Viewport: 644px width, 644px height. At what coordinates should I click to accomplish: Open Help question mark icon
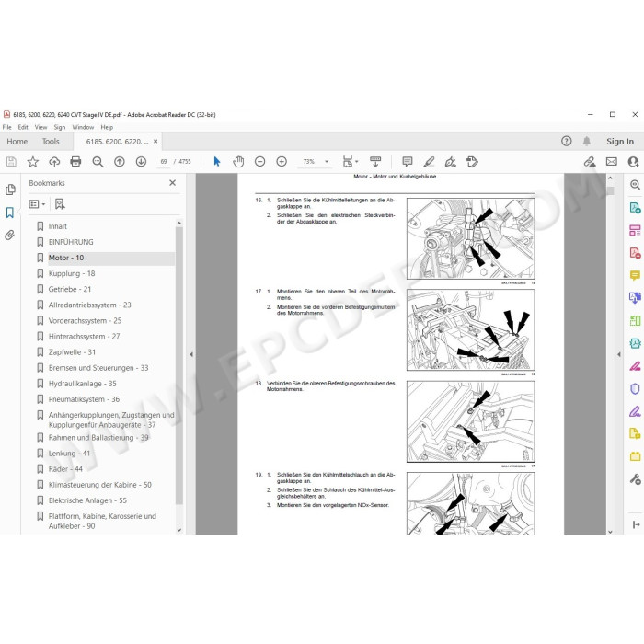tap(567, 142)
